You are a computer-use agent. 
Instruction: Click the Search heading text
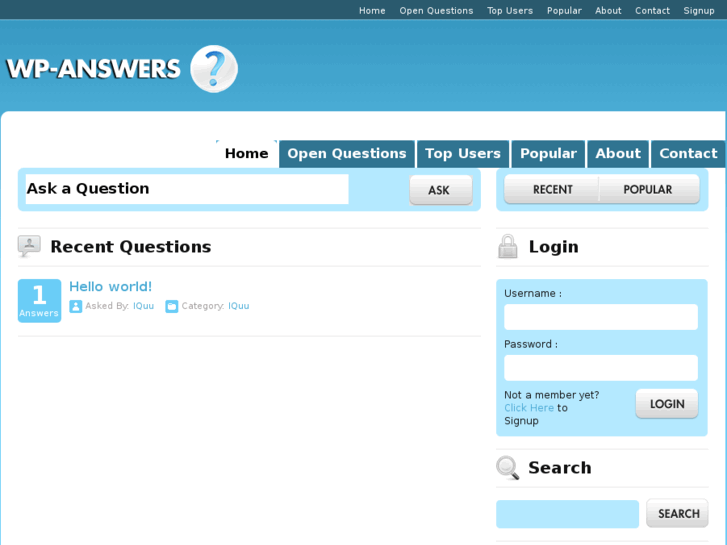point(560,468)
